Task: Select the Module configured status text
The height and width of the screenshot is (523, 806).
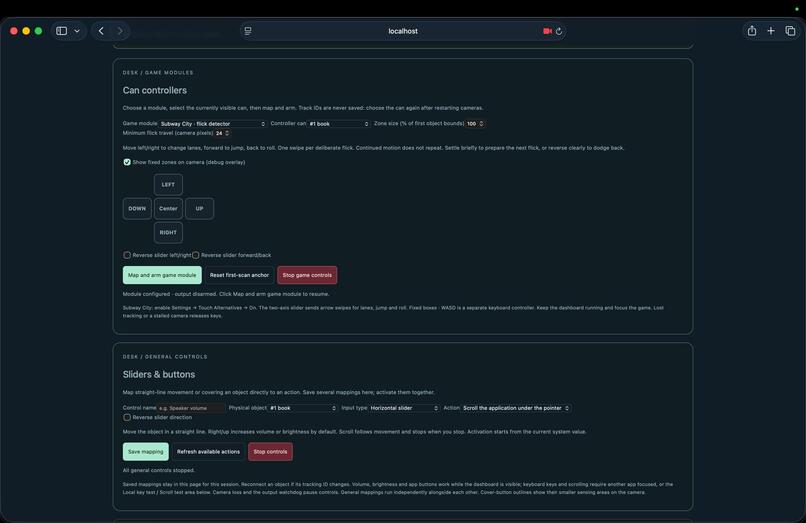Action: coord(226,294)
